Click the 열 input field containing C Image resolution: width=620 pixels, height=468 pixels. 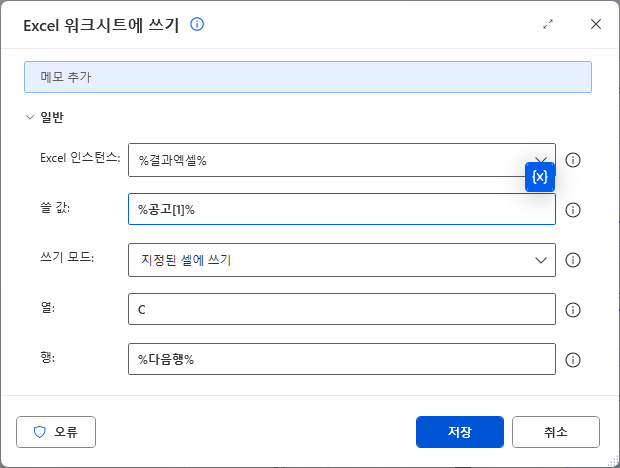coord(342,309)
